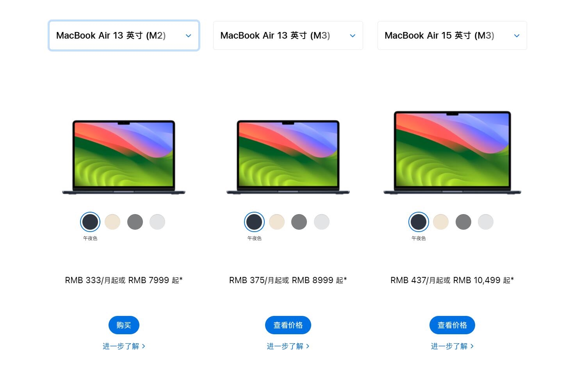
Task: Open 进一步了解 link under the M2 model
Action: 124,346
